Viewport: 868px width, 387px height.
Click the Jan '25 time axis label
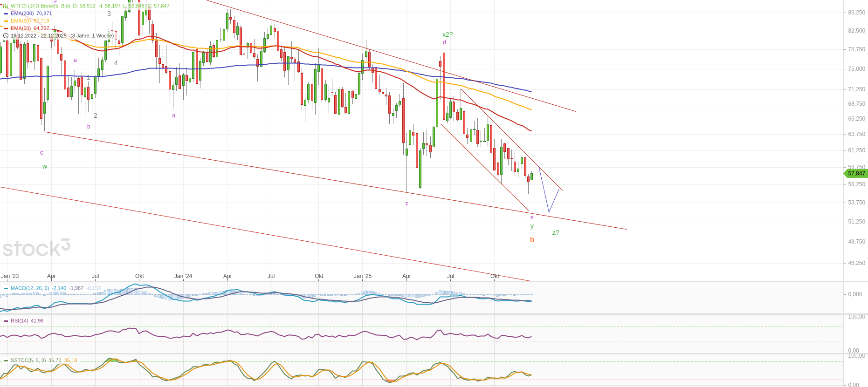click(363, 276)
